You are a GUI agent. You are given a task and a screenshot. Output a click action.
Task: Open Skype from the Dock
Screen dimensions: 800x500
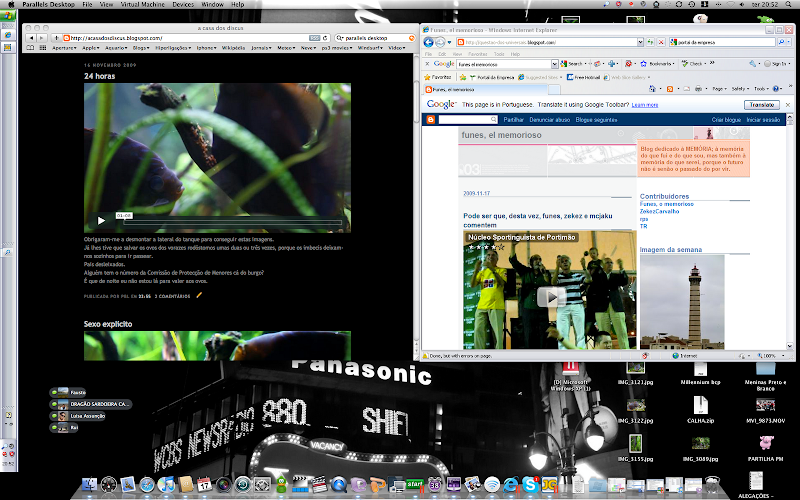click(530, 484)
